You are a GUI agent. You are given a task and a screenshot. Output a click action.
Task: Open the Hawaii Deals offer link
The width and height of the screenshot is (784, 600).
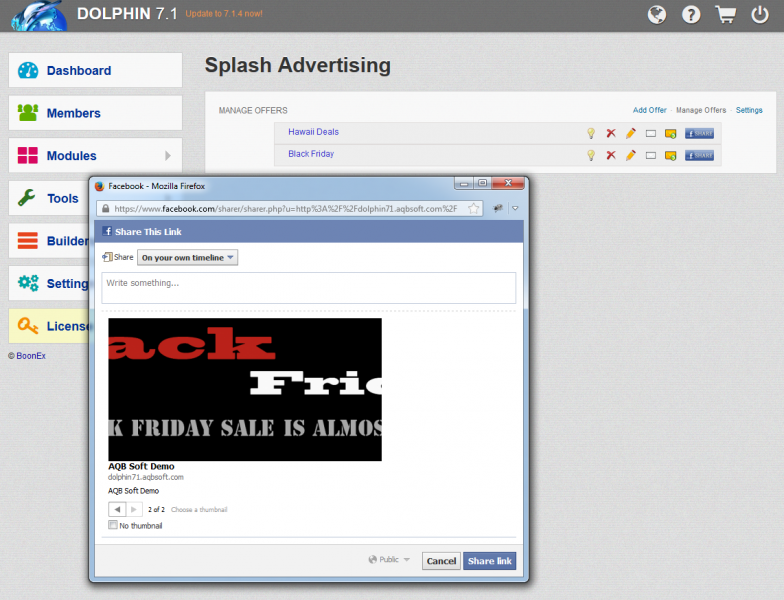pyautogui.click(x=314, y=132)
